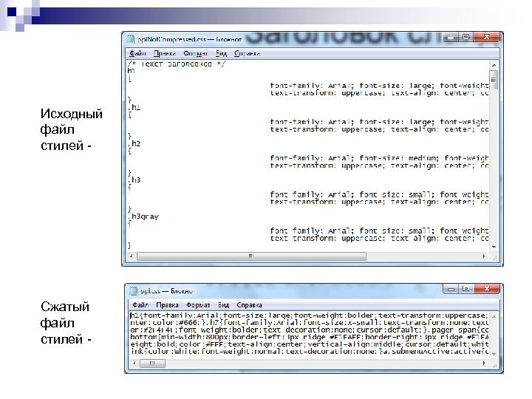Open Правка menu in the lower Notepad window
Screen dimensions: 532x399
(x=167, y=304)
